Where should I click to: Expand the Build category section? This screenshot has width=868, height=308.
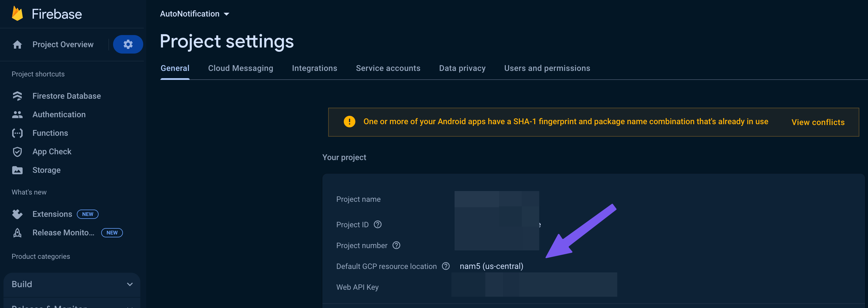pyautogui.click(x=72, y=284)
